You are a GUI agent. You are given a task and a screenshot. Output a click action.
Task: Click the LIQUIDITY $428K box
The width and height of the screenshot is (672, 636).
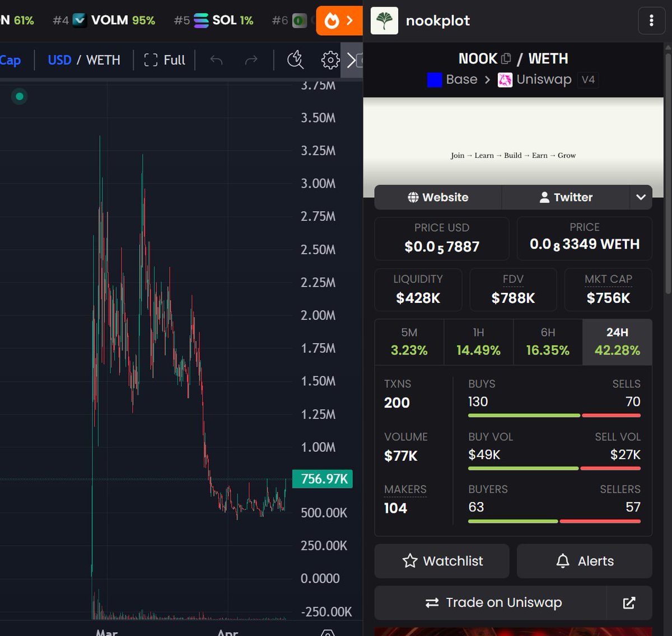[418, 289]
